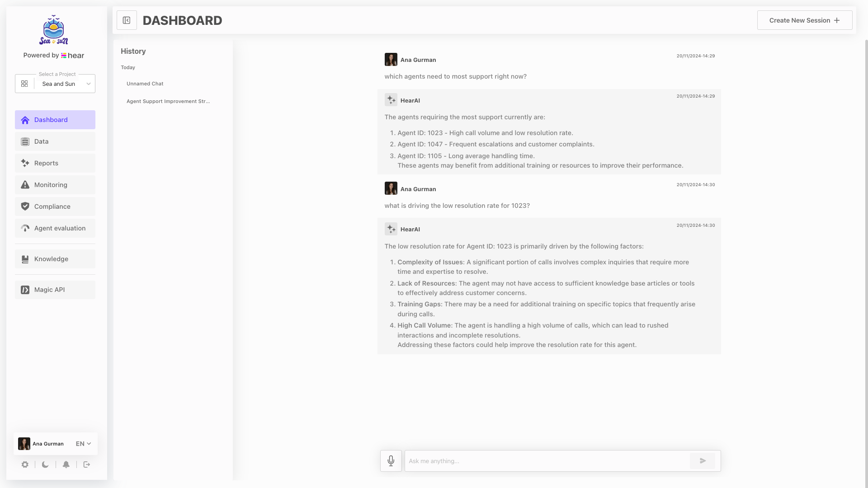Click the logout icon
The height and width of the screenshot is (488, 868).
87,465
